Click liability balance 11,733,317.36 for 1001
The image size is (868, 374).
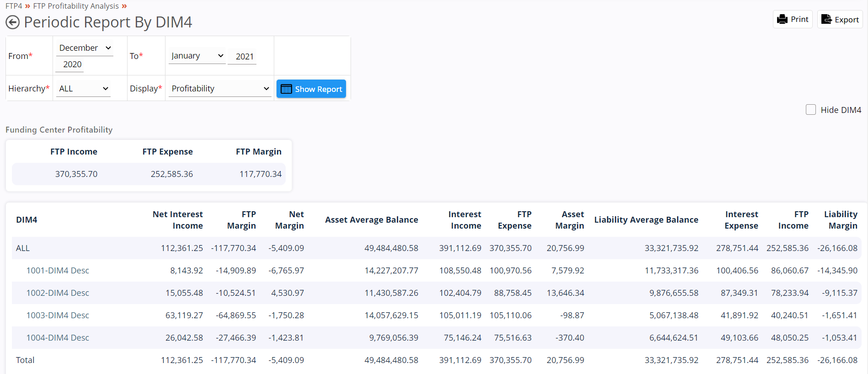point(671,271)
